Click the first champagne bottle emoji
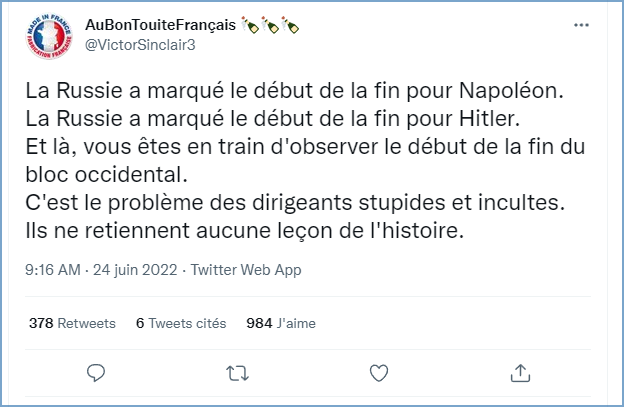Viewport: 624px width, 407px height. click(x=250, y=25)
